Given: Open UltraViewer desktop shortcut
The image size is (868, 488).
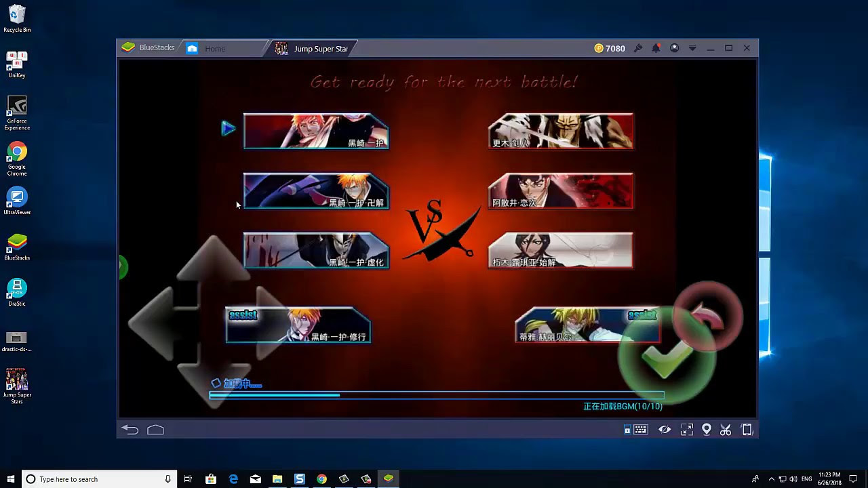Looking at the screenshot, I should [x=17, y=201].
